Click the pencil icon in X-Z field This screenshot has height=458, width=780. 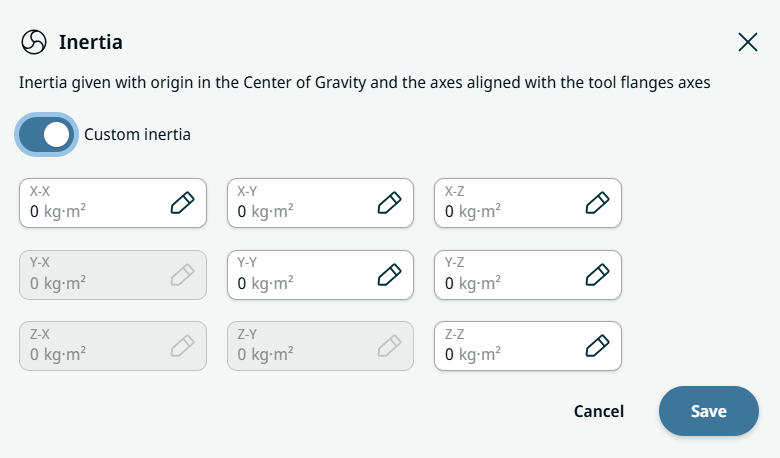[x=597, y=203]
